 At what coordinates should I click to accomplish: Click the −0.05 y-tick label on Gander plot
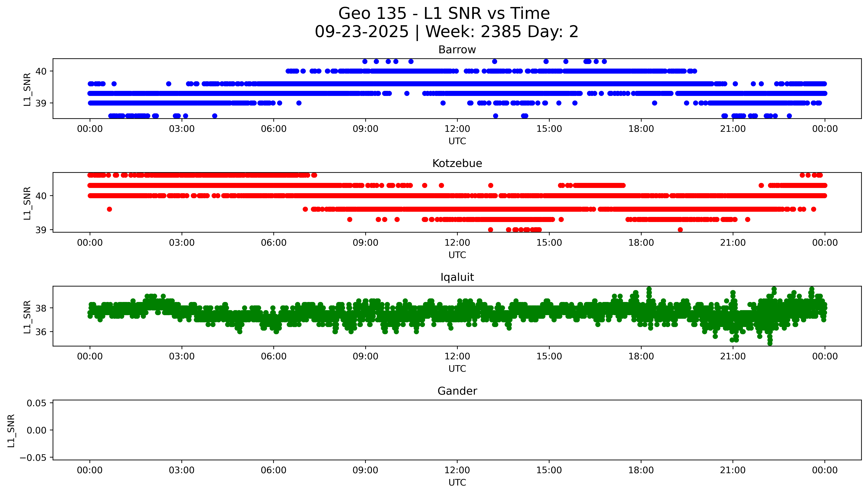click(x=33, y=458)
